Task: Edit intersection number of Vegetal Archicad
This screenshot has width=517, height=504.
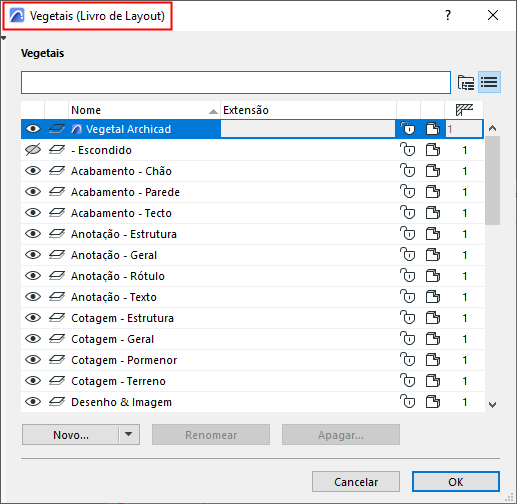Action: [464, 129]
